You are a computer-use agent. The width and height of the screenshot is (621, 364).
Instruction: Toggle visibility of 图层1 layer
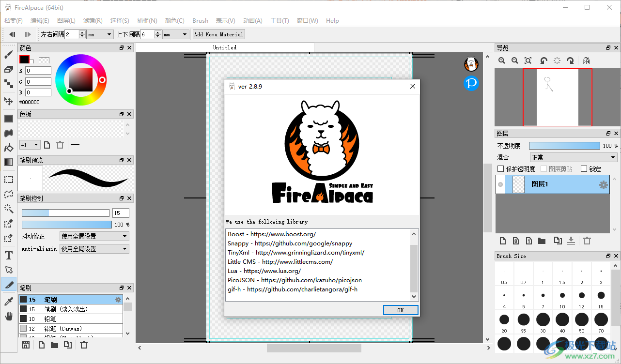point(500,184)
